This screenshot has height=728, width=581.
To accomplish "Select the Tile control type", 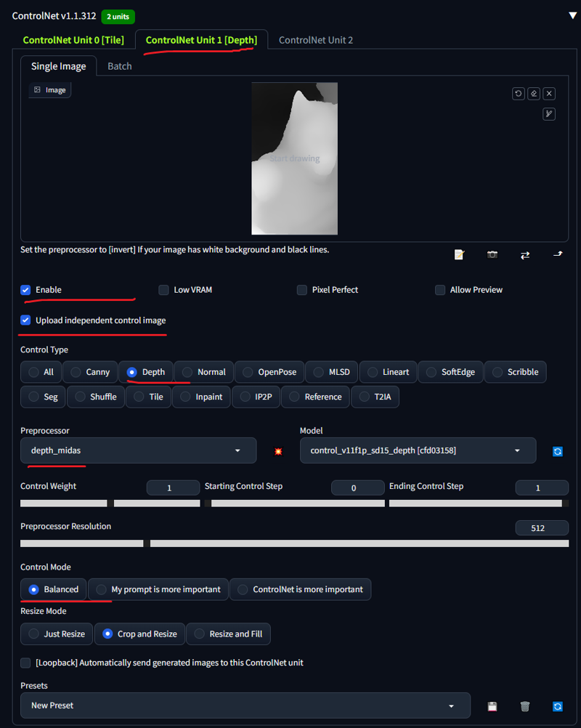I will pos(148,397).
